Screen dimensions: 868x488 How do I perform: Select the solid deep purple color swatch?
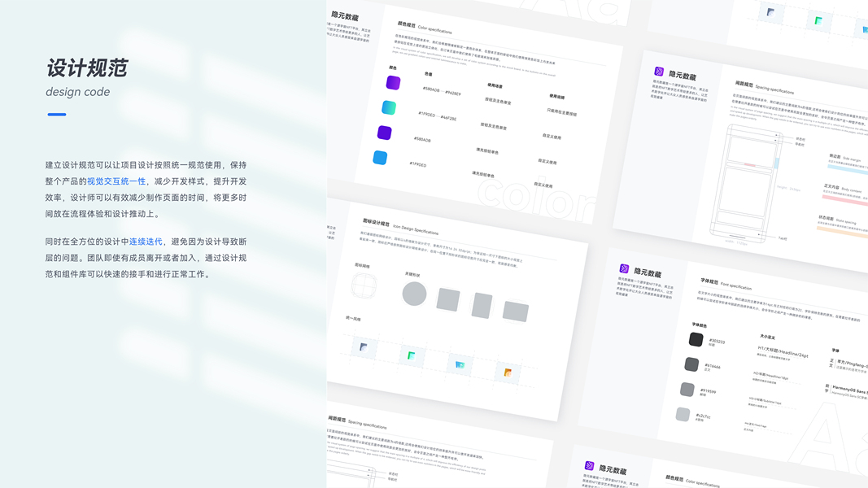pos(384,133)
